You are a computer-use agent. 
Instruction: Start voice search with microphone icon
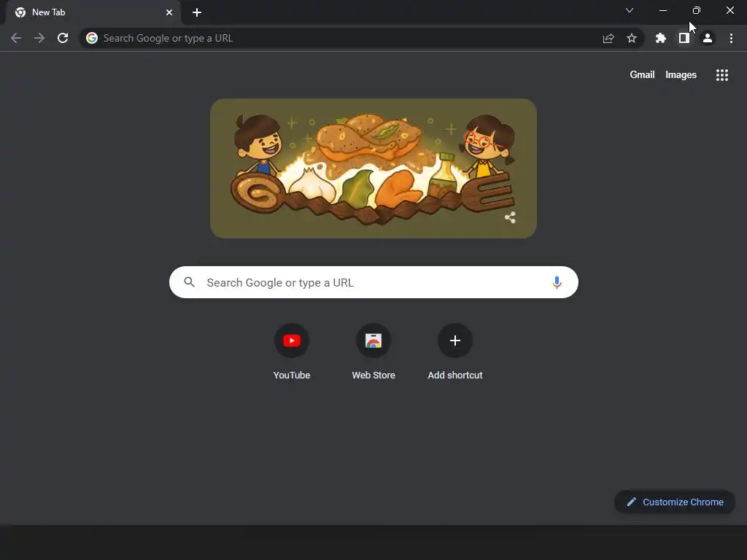click(557, 282)
